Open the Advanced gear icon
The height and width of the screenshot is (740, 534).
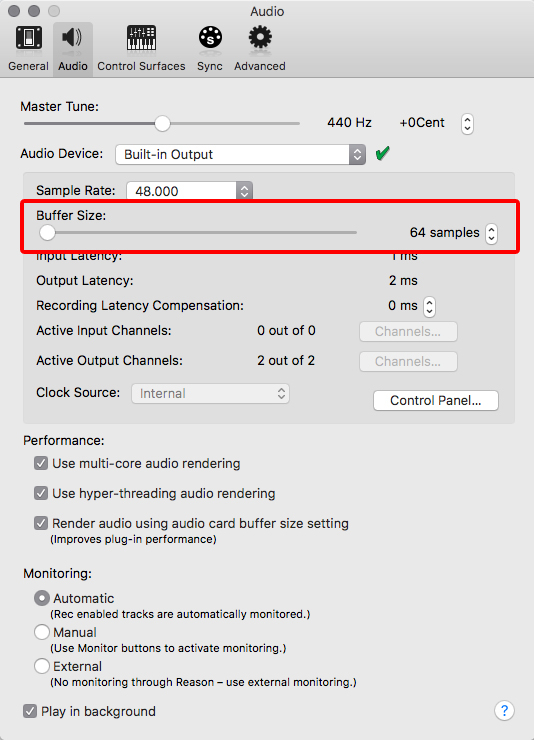pos(260,37)
